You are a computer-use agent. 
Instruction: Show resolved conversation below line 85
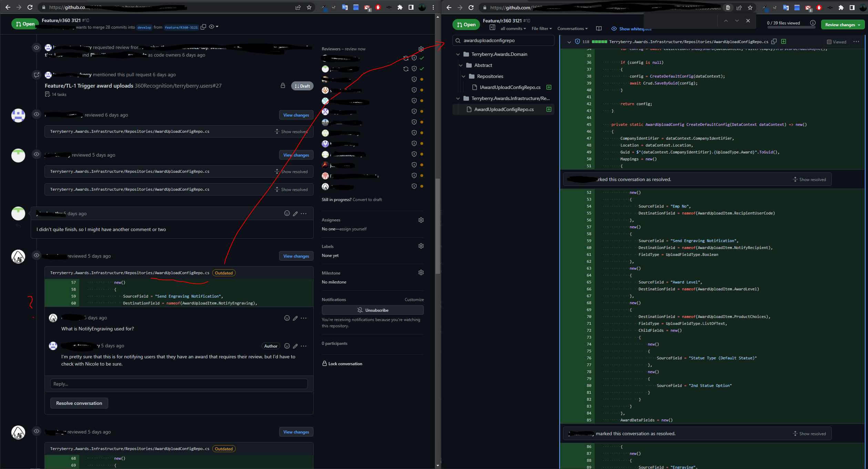coord(809,433)
